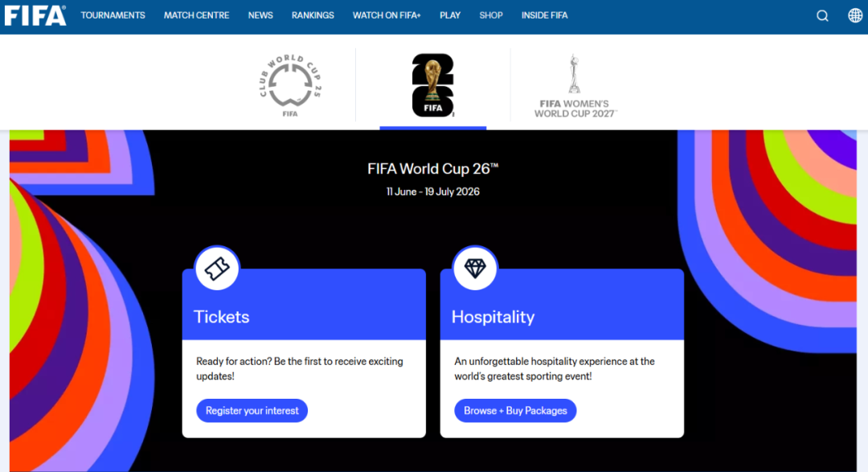Select the FIFA World Cup 26 trophy logo
The height and width of the screenshot is (472, 868).
tap(433, 85)
